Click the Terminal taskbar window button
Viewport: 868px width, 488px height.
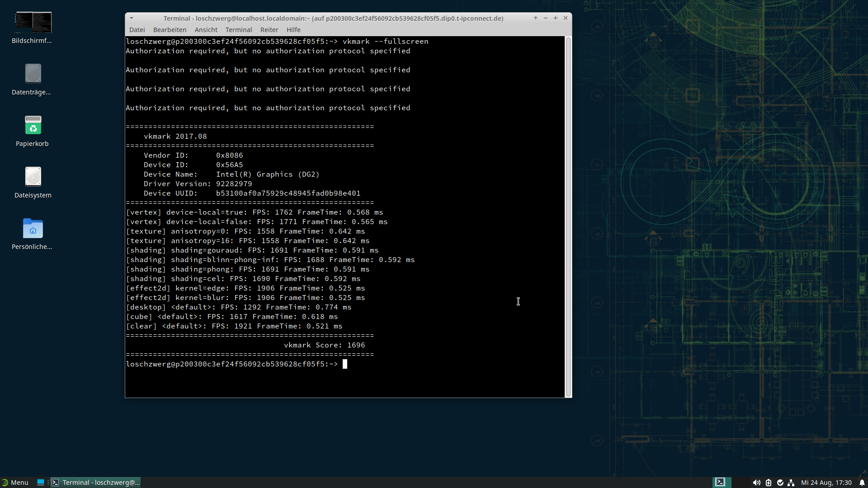(x=96, y=483)
